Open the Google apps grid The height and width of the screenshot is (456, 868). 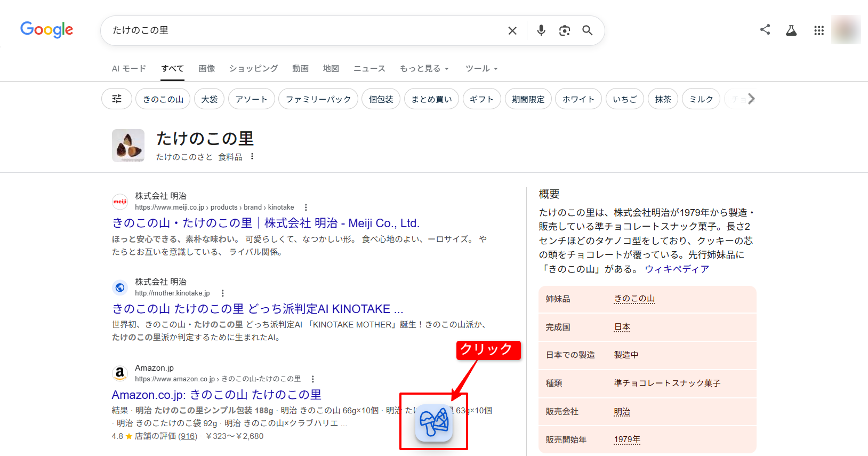click(x=818, y=30)
